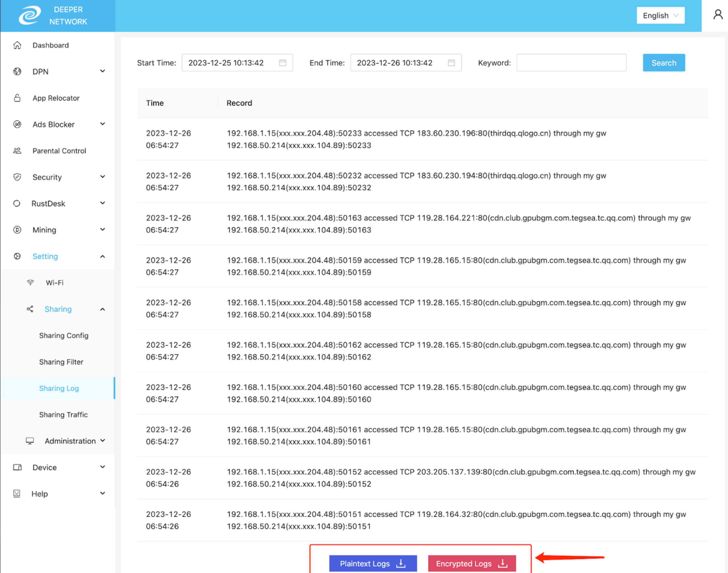Click the Parental Control people icon

[17, 151]
